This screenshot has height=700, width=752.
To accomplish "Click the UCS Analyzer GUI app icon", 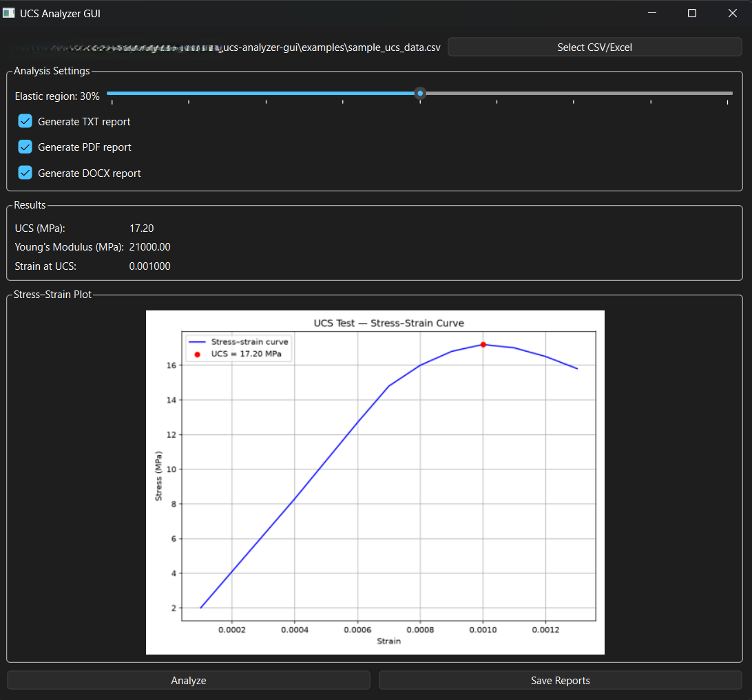I will 9,13.
